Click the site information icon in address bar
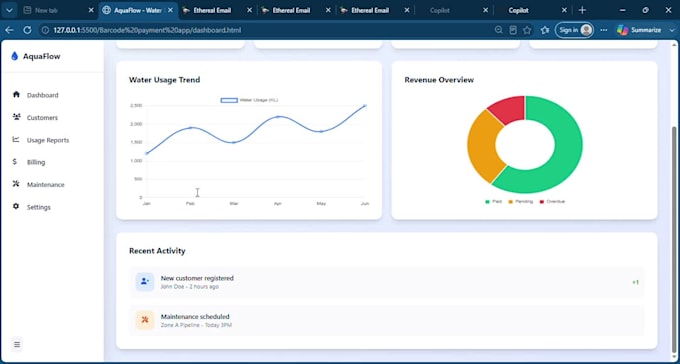 (x=46, y=30)
